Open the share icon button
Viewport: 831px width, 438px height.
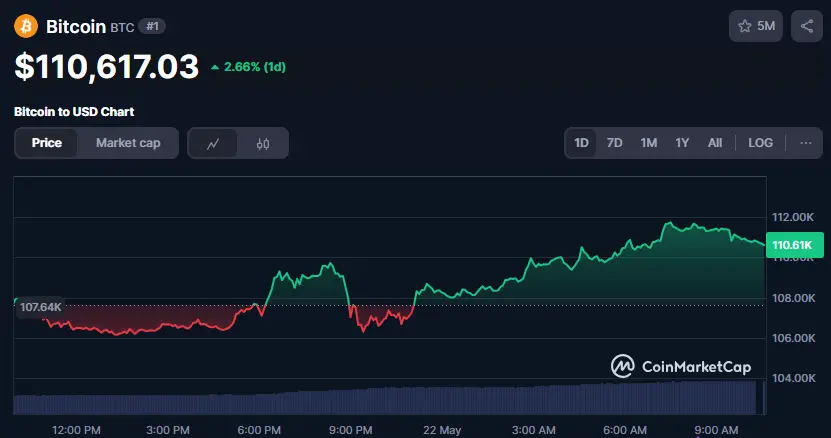point(807,26)
